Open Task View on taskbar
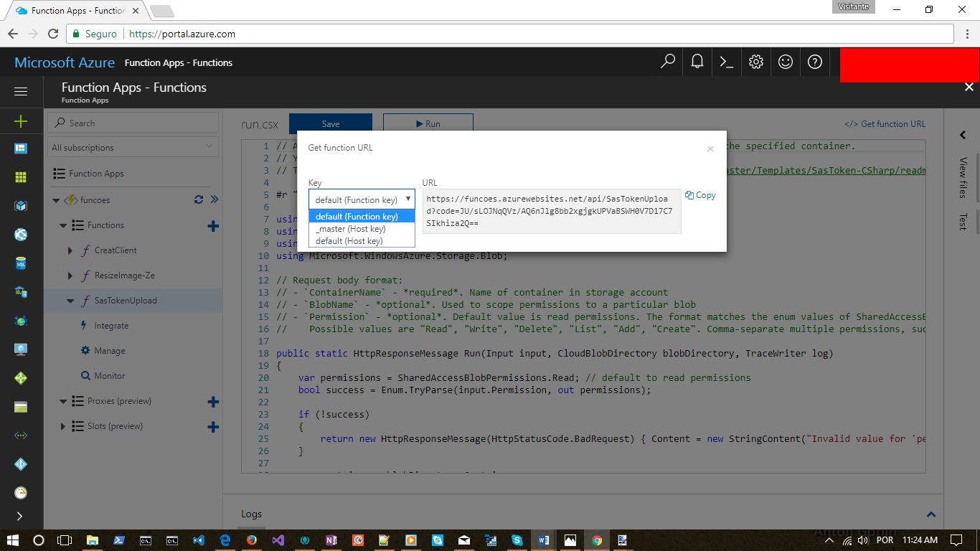Image resolution: width=980 pixels, height=551 pixels. (x=65, y=540)
